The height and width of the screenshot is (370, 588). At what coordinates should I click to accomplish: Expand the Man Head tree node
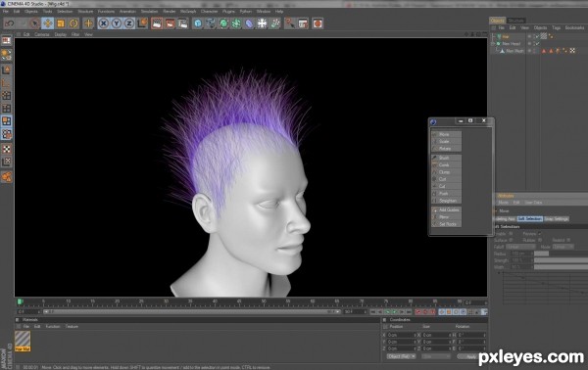tap(493, 44)
